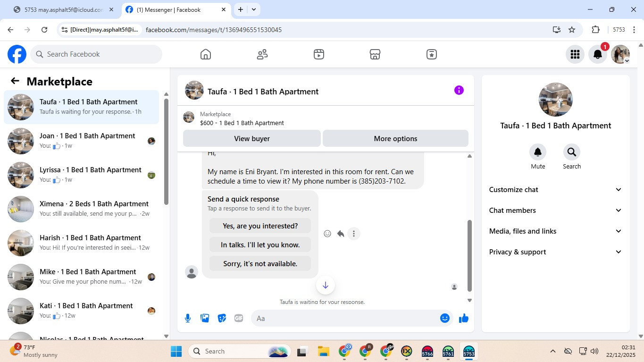This screenshot has width=644, height=362.
Task: Open the Marketplace storefront icon
Action: pyautogui.click(x=375, y=54)
